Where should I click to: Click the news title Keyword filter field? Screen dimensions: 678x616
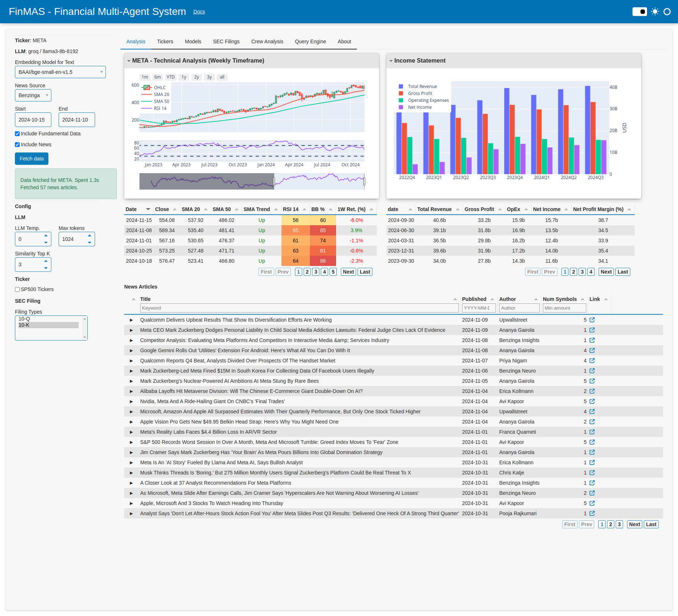[x=299, y=308]
